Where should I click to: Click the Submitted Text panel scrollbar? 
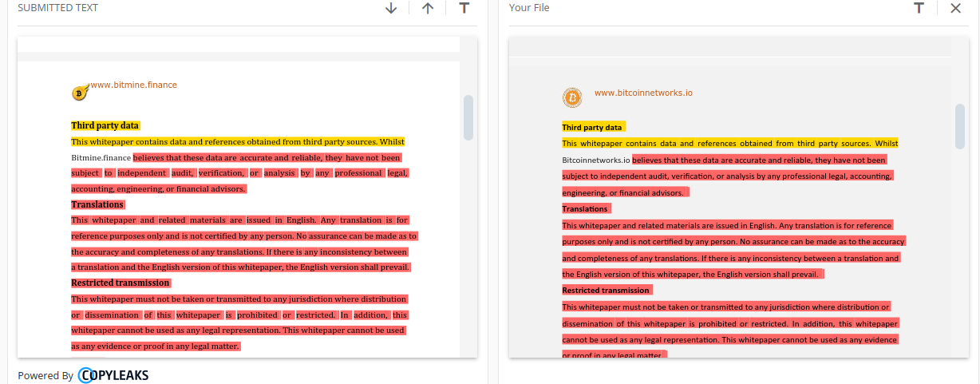click(468, 117)
